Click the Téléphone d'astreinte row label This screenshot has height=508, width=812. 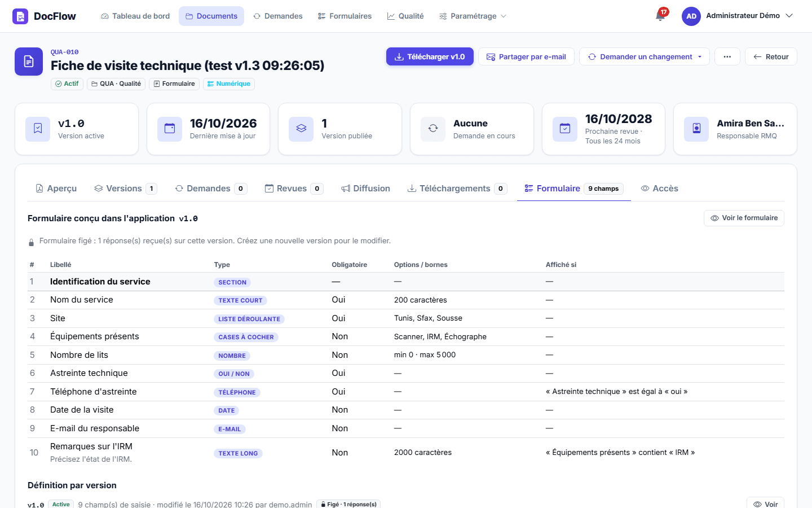coord(93,392)
